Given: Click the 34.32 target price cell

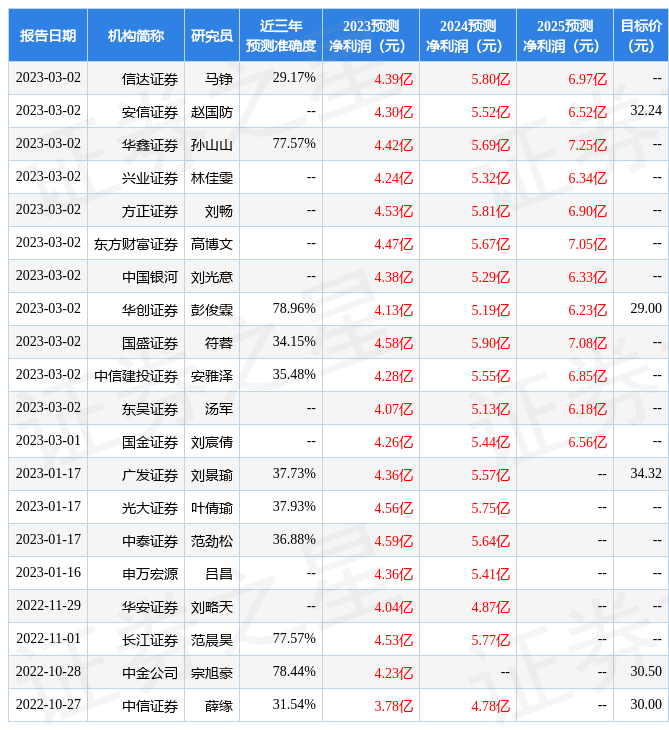Looking at the screenshot, I should (x=645, y=474).
